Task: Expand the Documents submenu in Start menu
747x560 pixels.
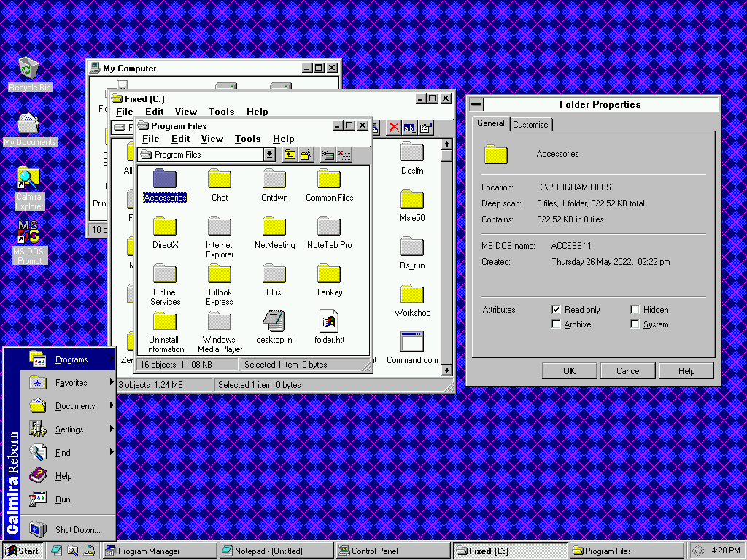Action: pos(68,405)
